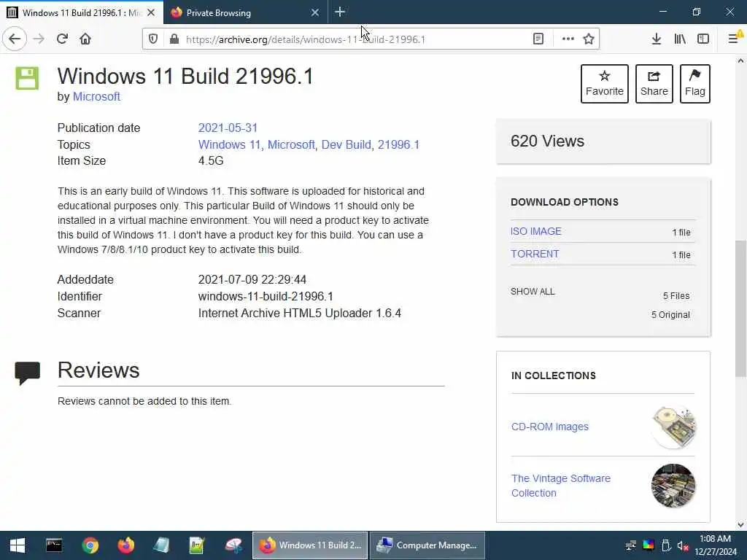Open the Microsoft creator link
The image size is (747, 560).
point(96,97)
